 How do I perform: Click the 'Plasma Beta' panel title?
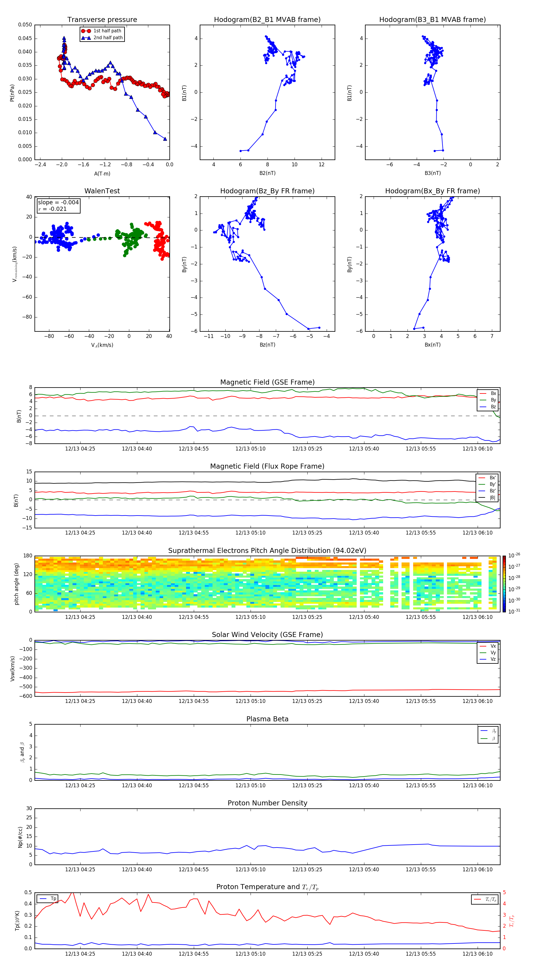coord(267,719)
